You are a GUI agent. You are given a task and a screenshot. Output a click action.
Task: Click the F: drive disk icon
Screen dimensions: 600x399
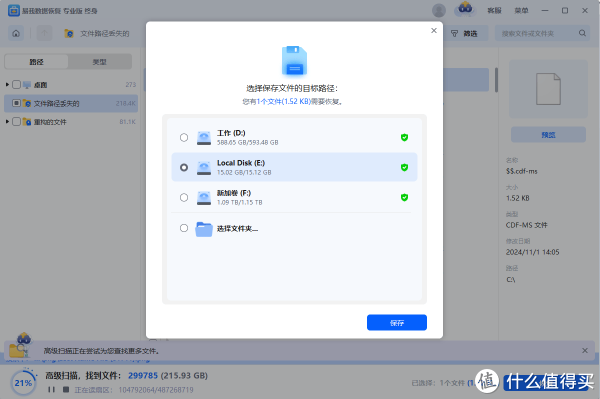point(204,198)
